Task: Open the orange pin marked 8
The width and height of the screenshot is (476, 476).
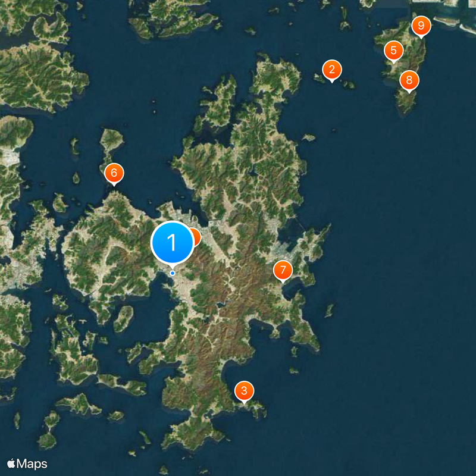Action: pyautogui.click(x=409, y=80)
